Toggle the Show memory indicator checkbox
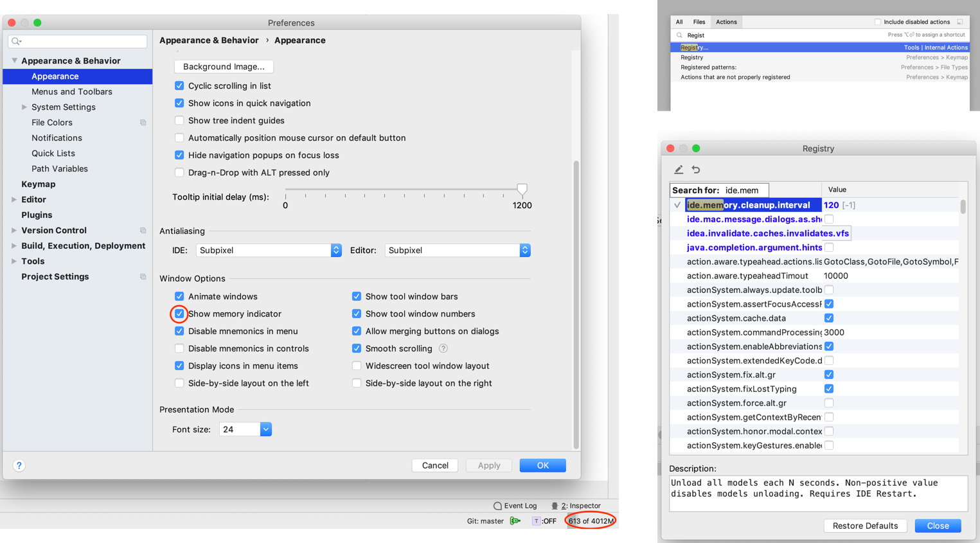Screen dimensions: 980x543 179,314
